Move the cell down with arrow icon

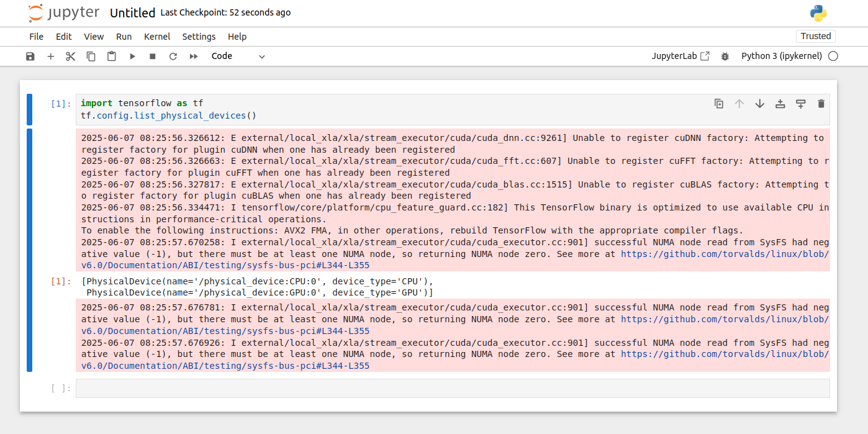click(759, 104)
